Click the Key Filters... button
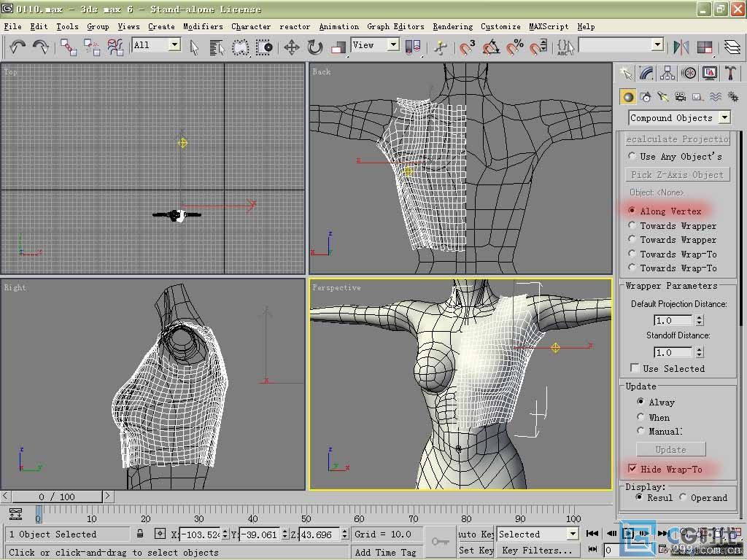747x560 pixels. [537, 551]
